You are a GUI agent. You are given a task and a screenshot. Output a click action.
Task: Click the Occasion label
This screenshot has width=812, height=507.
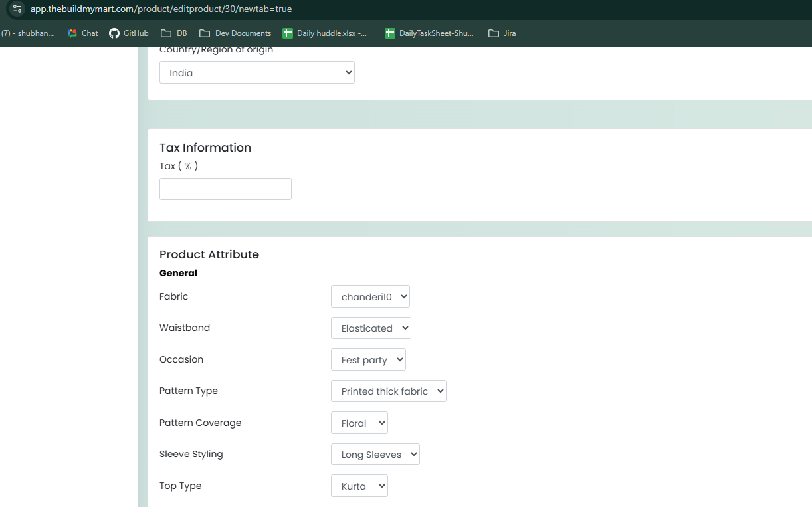click(181, 359)
